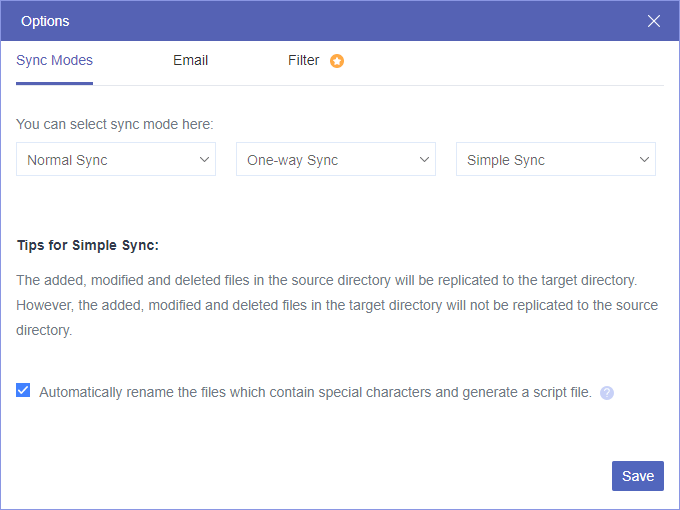The width and height of the screenshot is (680, 510).
Task: Open the Simple Sync dropdown
Action: pyautogui.click(x=556, y=160)
